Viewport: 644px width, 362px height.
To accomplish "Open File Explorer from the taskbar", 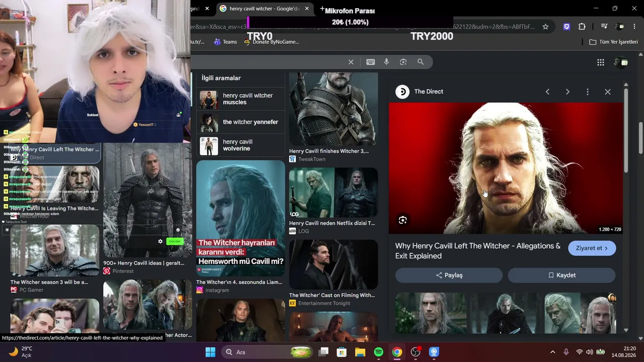I will pos(360,352).
